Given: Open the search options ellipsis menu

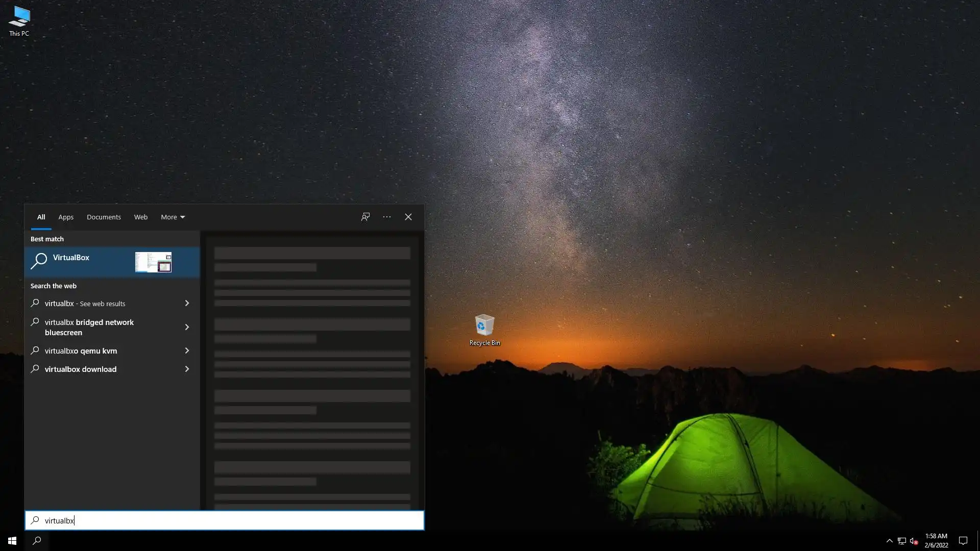Looking at the screenshot, I should 387,217.
